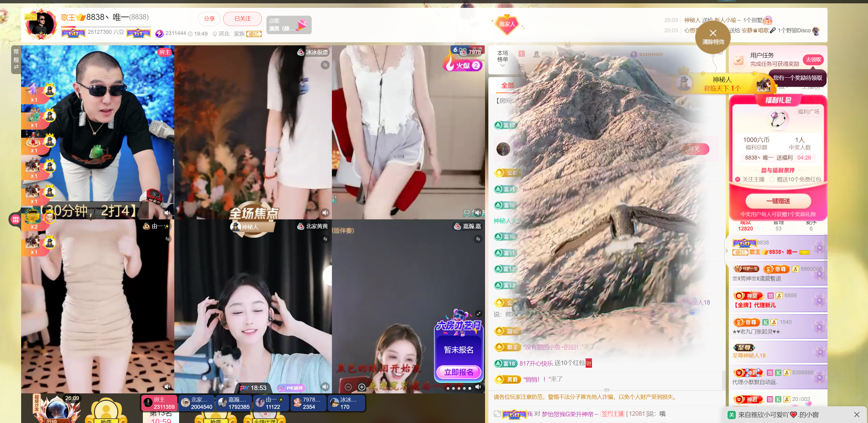Click the host avatar in header
868x423 pixels.
coord(41,24)
